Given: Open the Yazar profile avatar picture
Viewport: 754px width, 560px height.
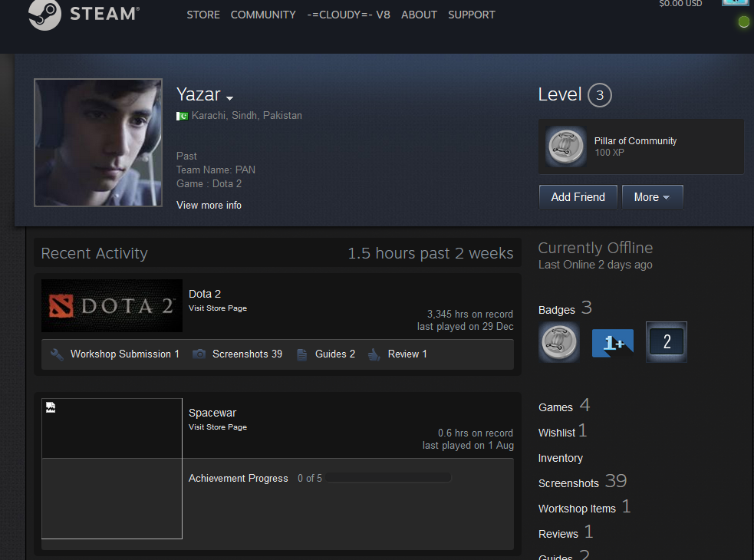Looking at the screenshot, I should (98, 143).
